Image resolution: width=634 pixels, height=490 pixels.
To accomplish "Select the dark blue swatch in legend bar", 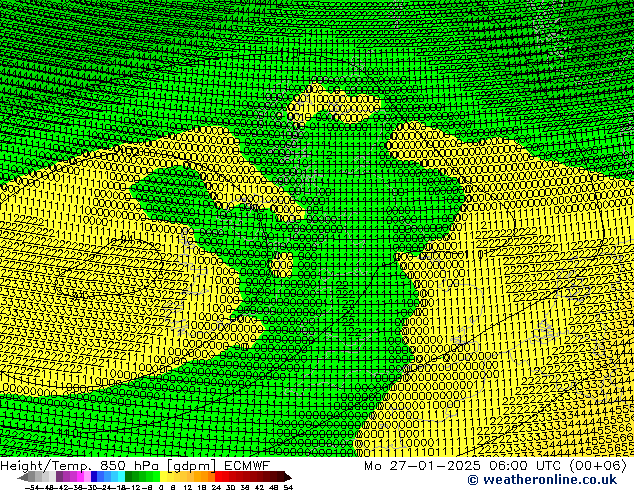I will tap(94, 476).
